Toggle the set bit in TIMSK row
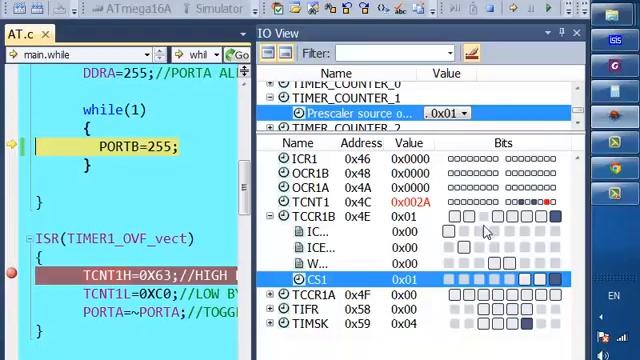 click(x=527, y=324)
